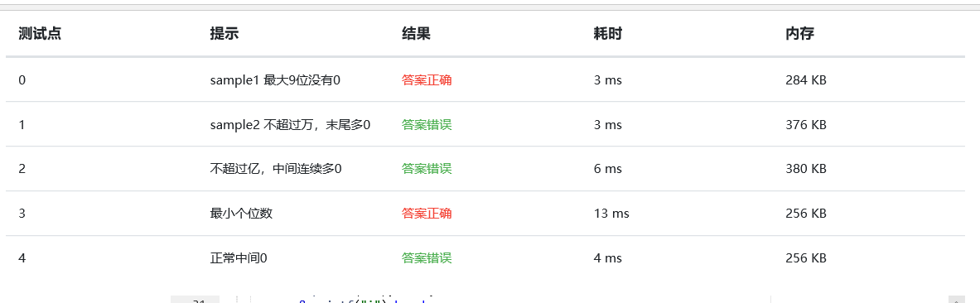Click hint '最小个位数'
Screen dimensions: 980x303
click(x=241, y=214)
